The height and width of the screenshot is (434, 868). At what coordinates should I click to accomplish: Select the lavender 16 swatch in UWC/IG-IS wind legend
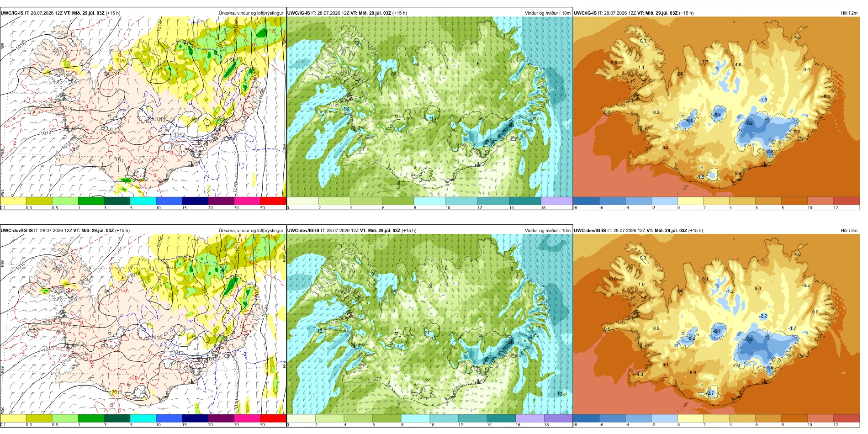(x=556, y=201)
